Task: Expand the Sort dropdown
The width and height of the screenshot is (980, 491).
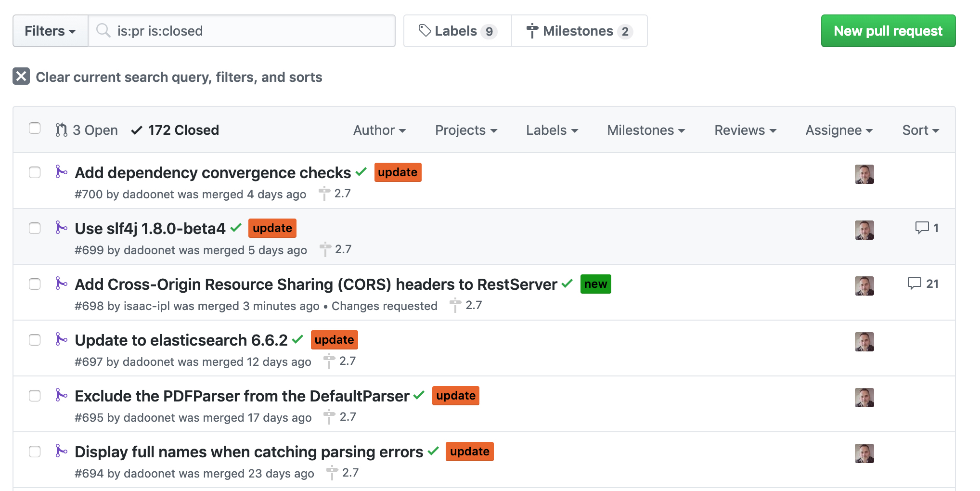Action: point(920,130)
